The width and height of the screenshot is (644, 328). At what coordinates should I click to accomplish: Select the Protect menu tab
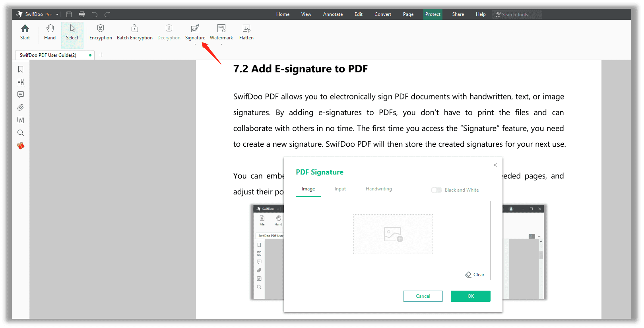click(x=433, y=14)
